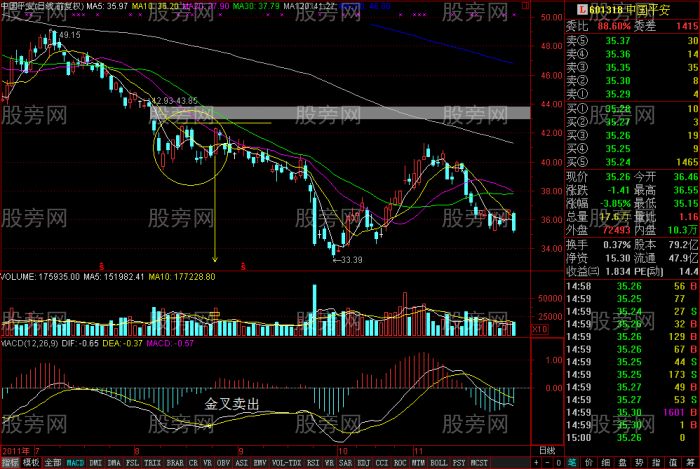Image resolution: width=700 pixels, height=469 pixels.
Task: Open the 势 trend tab
Action: (640, 463)
